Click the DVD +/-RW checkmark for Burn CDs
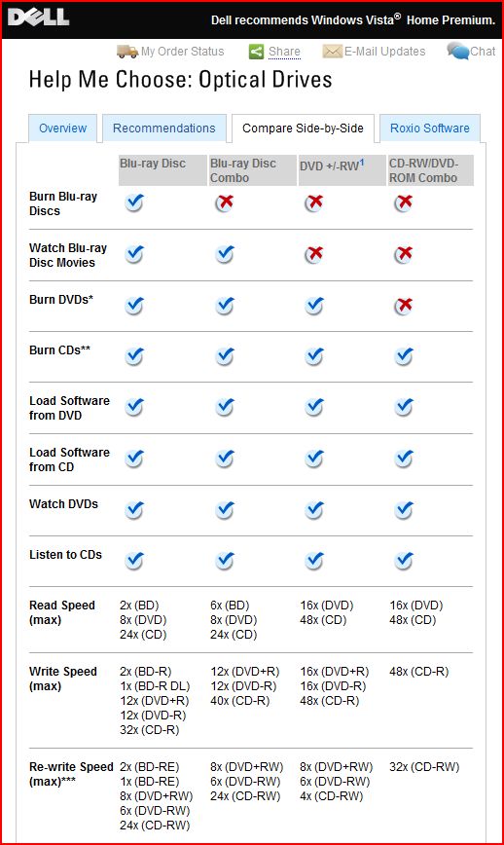The width and height of the screenshot is (504, 845). tap(314, 356)
